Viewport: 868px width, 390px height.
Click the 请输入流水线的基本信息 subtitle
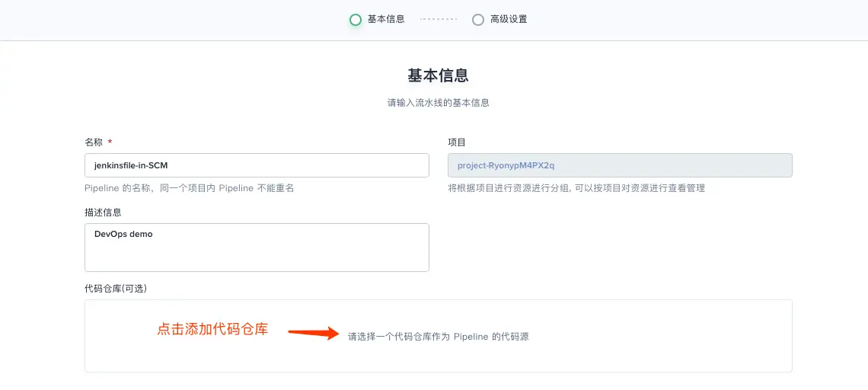(x=439, y=103)
